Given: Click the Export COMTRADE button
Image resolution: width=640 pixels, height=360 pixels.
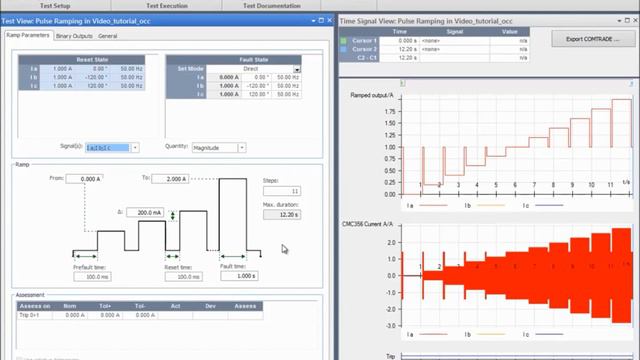Looking at the screenshot, I should click(x=593, y=39).
